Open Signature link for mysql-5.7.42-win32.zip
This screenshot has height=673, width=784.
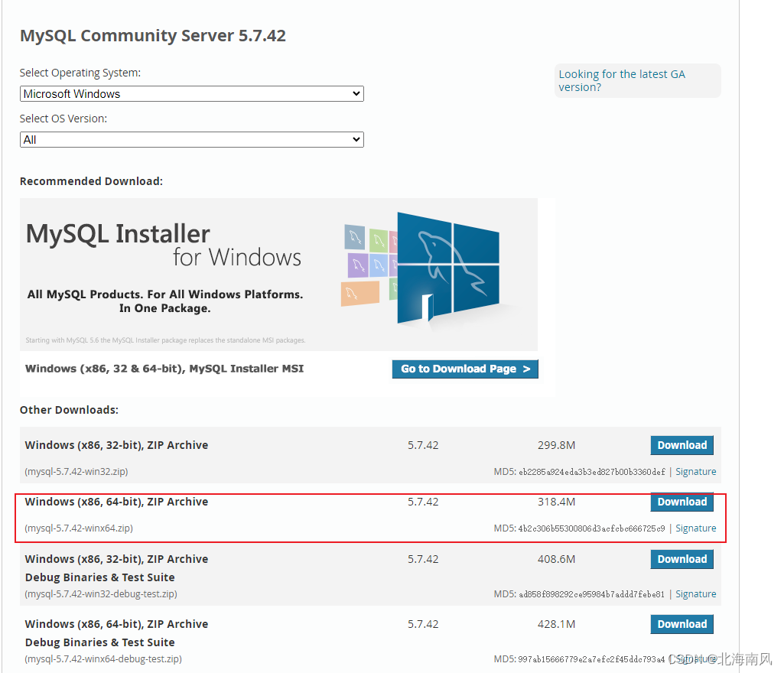tap(695, 472)
